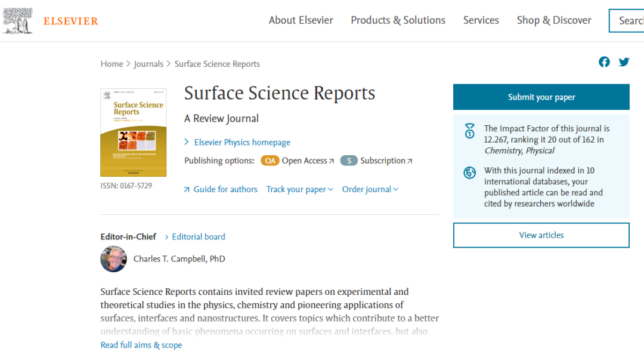Open the Products & Solutions menu
The width and height of the screenshot is (644, 354).
pyautogui.click(x=398, y=20)
